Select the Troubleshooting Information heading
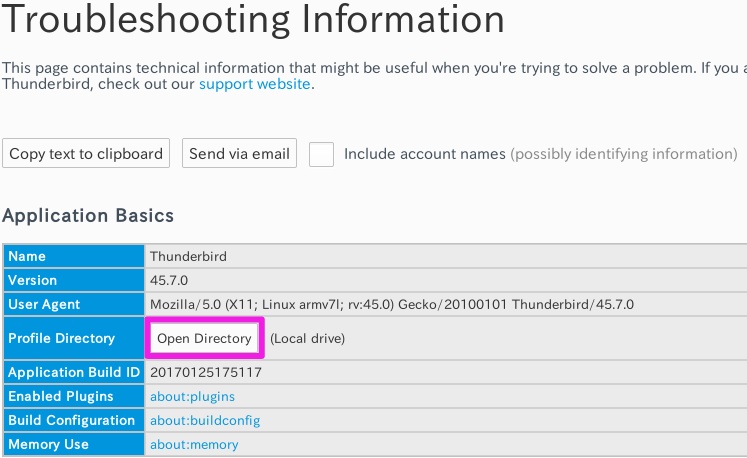 click(253, 19)
